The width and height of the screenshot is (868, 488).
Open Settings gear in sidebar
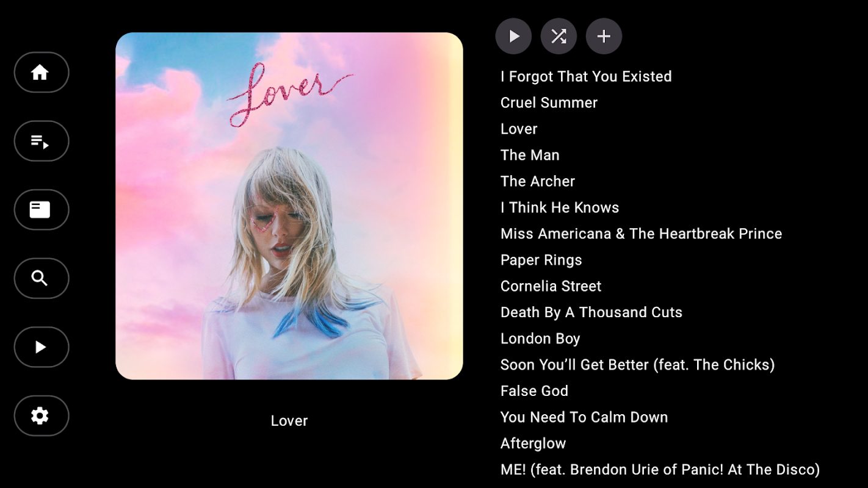click(41, 416)
